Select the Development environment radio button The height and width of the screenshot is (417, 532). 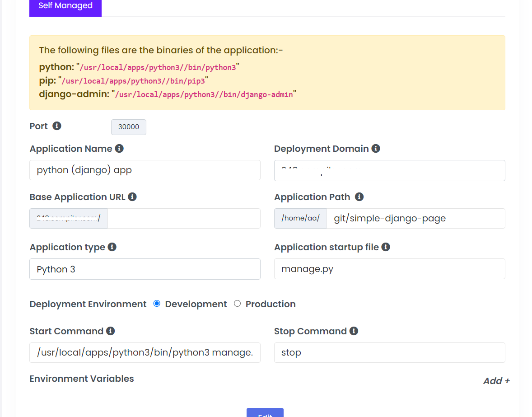[157, 304]
